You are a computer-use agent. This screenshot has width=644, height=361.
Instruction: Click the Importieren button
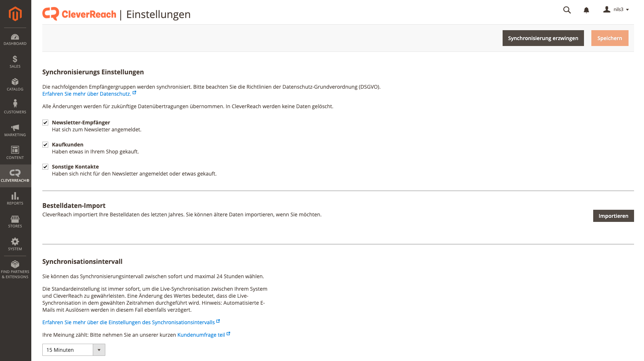613,216
